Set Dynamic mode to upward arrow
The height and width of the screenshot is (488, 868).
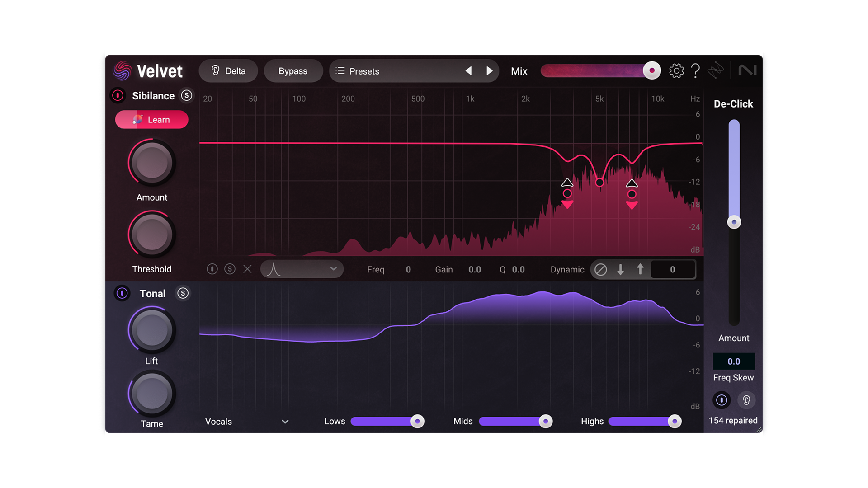click(640, 270)
